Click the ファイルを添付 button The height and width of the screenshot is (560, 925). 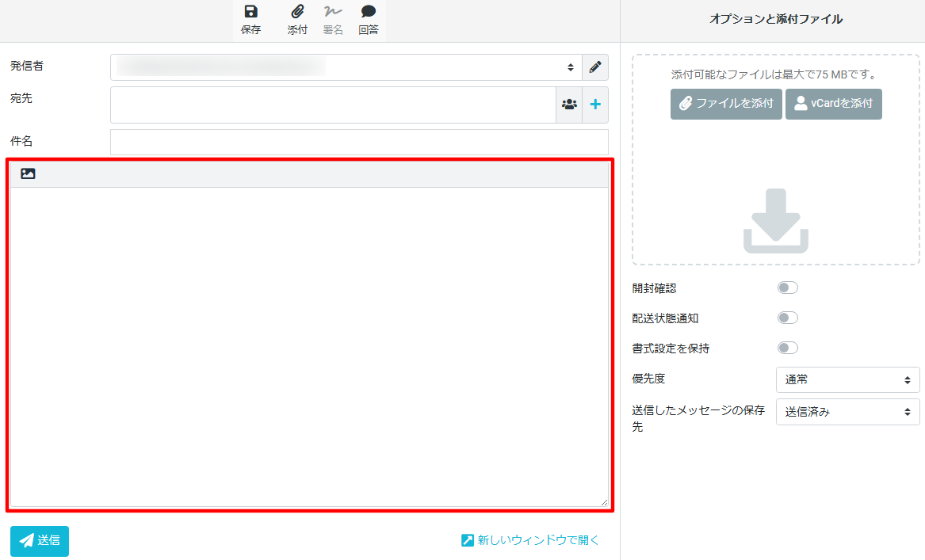pos(726,104)
